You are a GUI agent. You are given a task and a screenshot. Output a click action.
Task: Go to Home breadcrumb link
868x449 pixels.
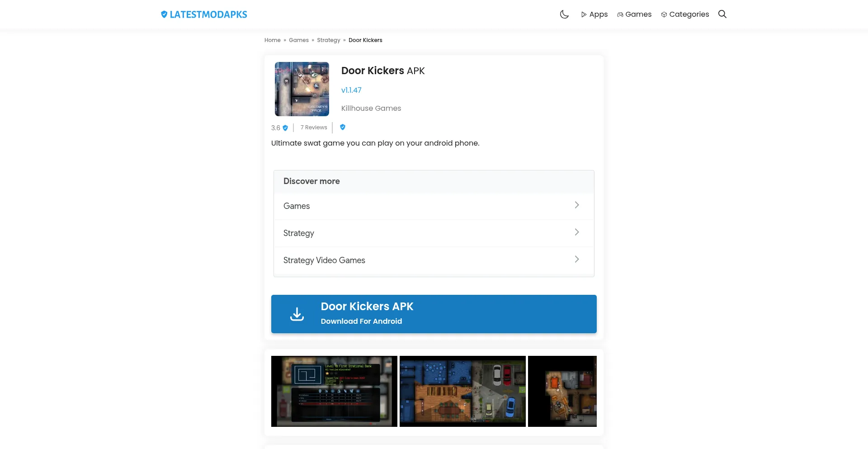click(273, 40)
